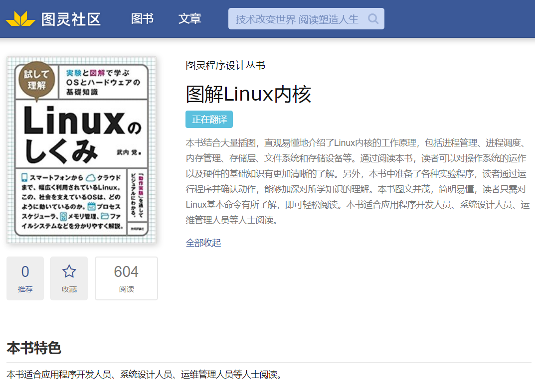Click the 图灵社区 site title text
Image resolution: width=535 pixels, height=392 pixels.
[x=71, y=19]
